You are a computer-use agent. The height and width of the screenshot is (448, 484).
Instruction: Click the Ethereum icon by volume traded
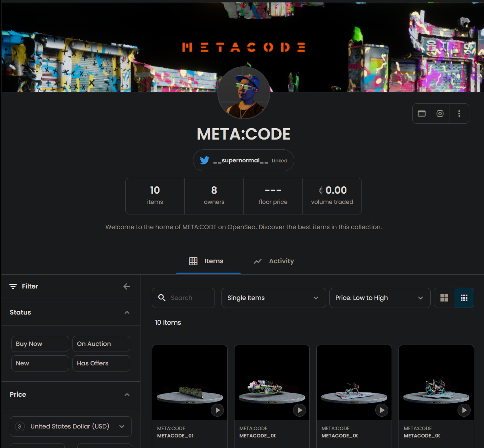321,190
